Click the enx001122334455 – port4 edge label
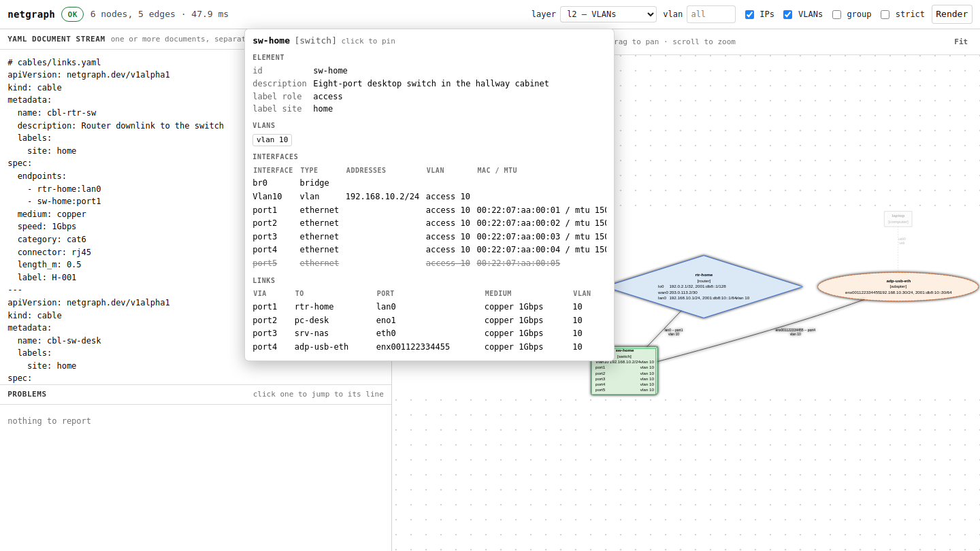This screenshot has width=980, height=551. pyautogui.click(x=795, y=332)
